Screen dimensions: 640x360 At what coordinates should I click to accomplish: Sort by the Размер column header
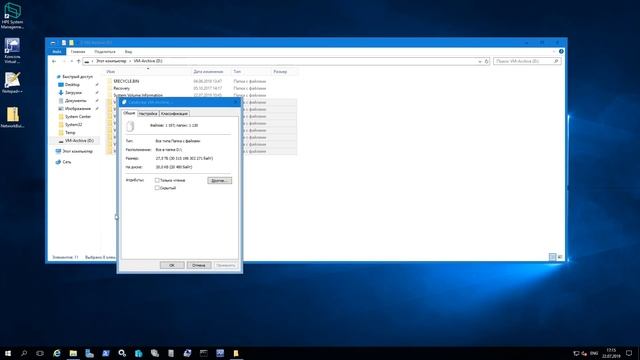[x=284, y=72]
